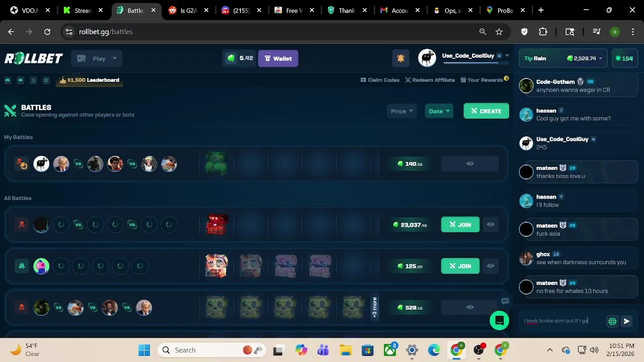The image size is (644, 362).
Task: Show +3 more cases in 529 battle
Action: pos(374,307)
